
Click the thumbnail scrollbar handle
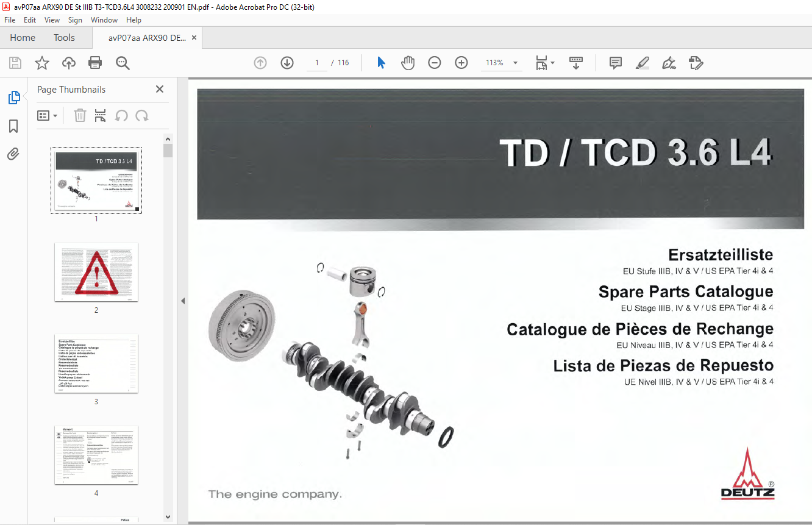click(x=168, y=151)
